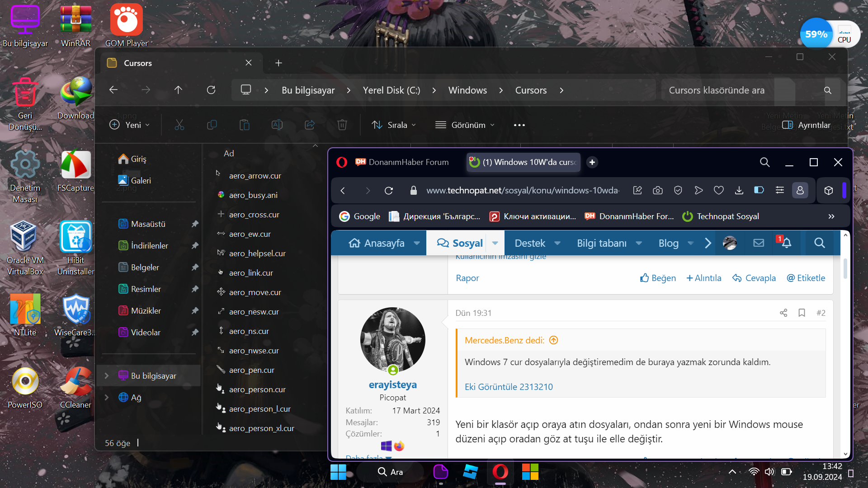Switch to the DonanımHaber Forum tab
Image resolution: width=868 pixels, height=488 pixels.
pyautogui.click(x=402, y=162)
